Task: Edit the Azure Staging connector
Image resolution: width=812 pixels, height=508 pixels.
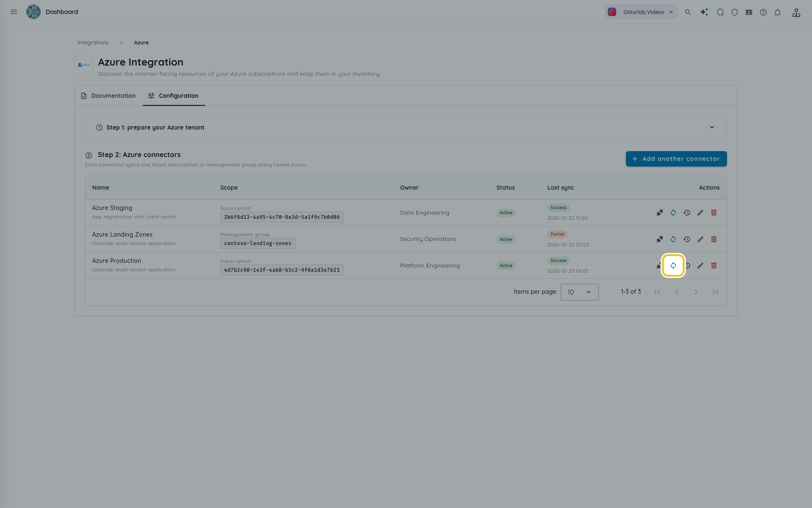Action: pyautogui.click(x=700, y=213)
